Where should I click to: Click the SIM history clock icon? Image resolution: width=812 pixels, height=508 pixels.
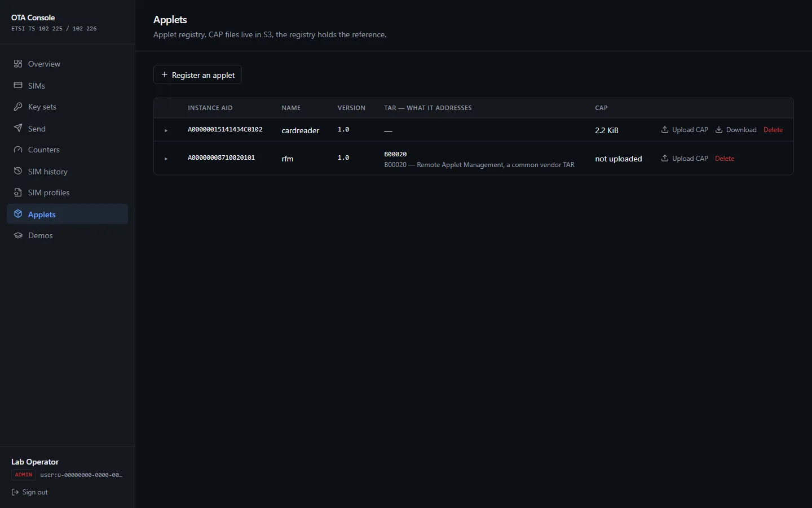[18, 171]
